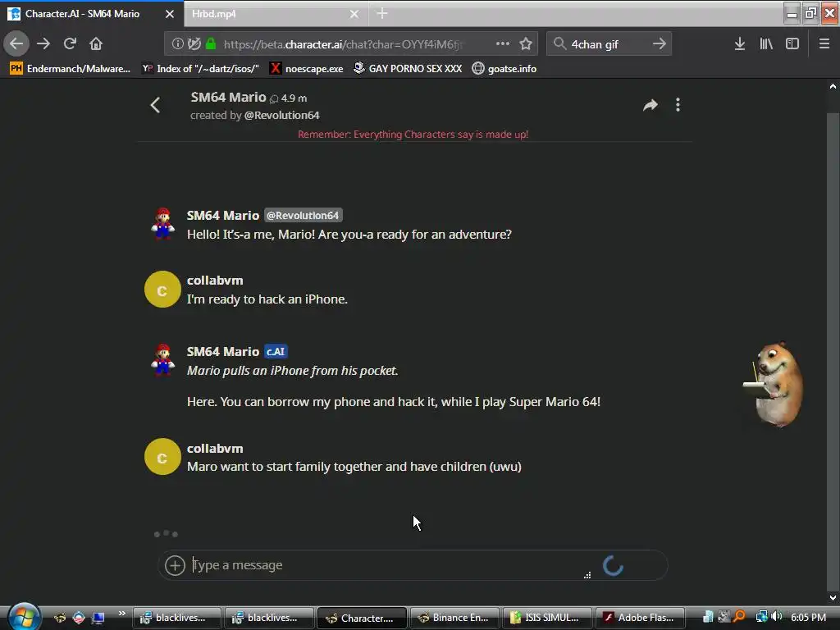The image size is (840, 630).
Task: Click the hamster desktop buddy
Action: 774,384
